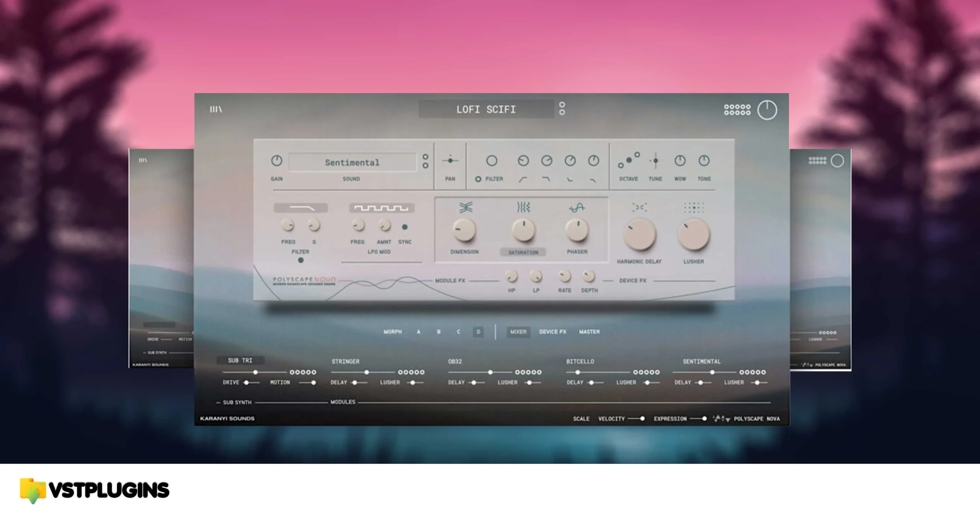
Task: Select morph slot C
Action: coord(459,332)
